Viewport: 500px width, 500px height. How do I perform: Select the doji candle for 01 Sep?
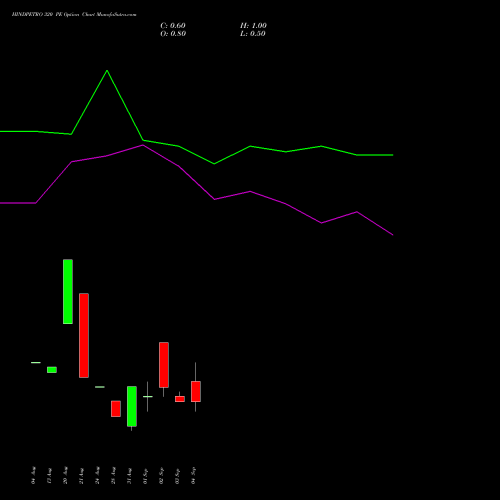pos(148,396)
